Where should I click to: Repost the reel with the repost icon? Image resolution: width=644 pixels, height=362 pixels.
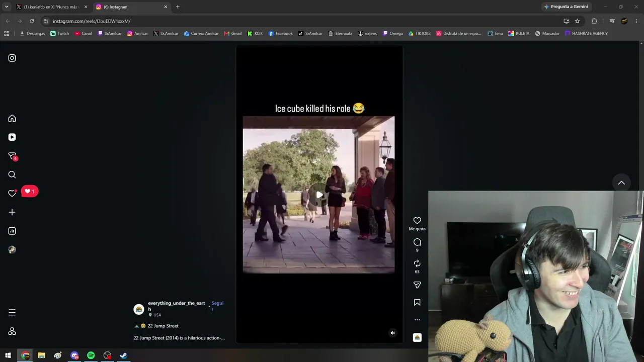[417, 263]
